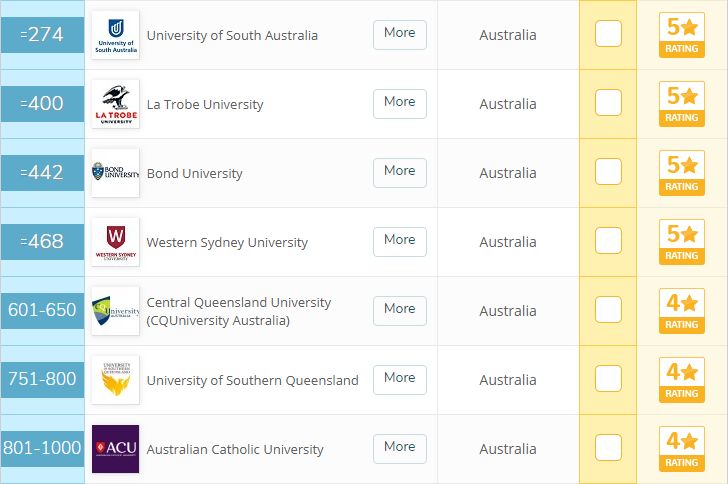The height and width of the screenshot is (484, 728).
Task: Select the Bond University logo
Action: (x=116, y=173)
